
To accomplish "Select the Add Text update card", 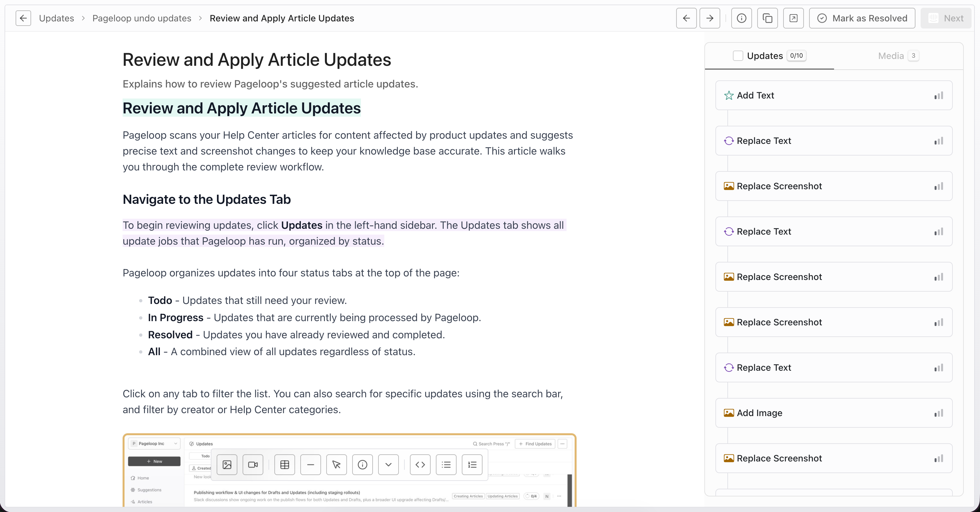I will click(834, 95).
